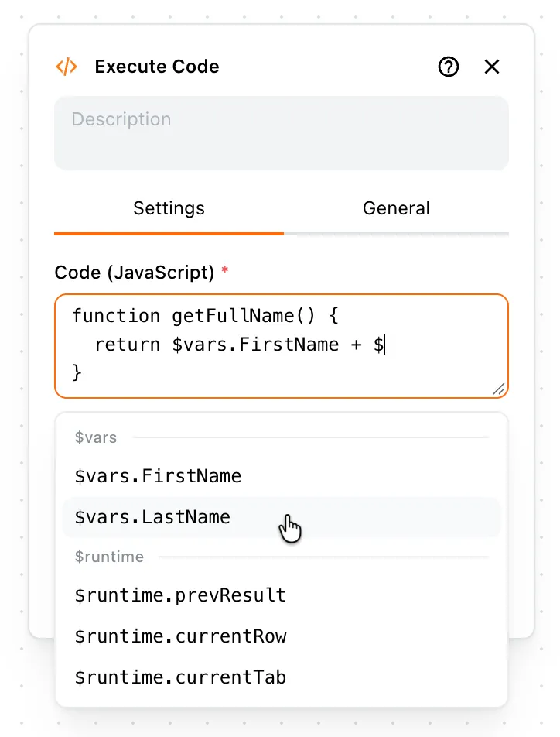Image resolution: width=560 pixels, height=737 pixels.
Task: Click the code editor resize handle
Action: pos(499,389)
